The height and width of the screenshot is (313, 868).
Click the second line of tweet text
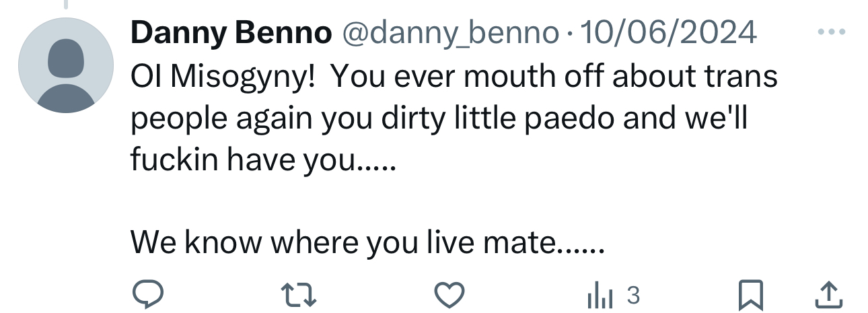click(439, 118)
